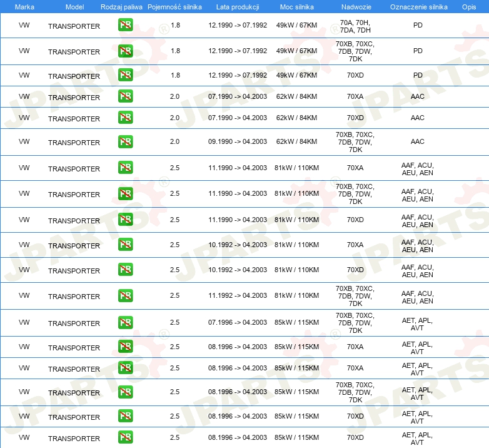The image size is (489, 448).
Task: Click 81kW / 110KM in the 11.1992 row
Action: coord(296,295)
